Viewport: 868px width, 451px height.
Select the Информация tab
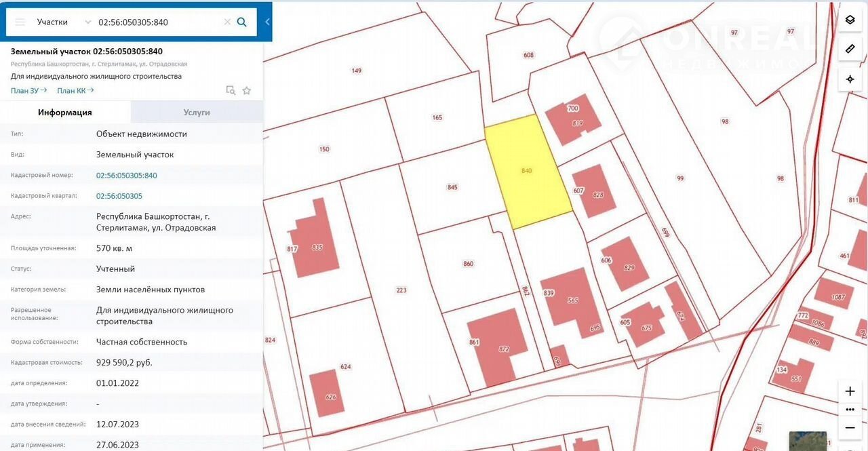(65, 113)
